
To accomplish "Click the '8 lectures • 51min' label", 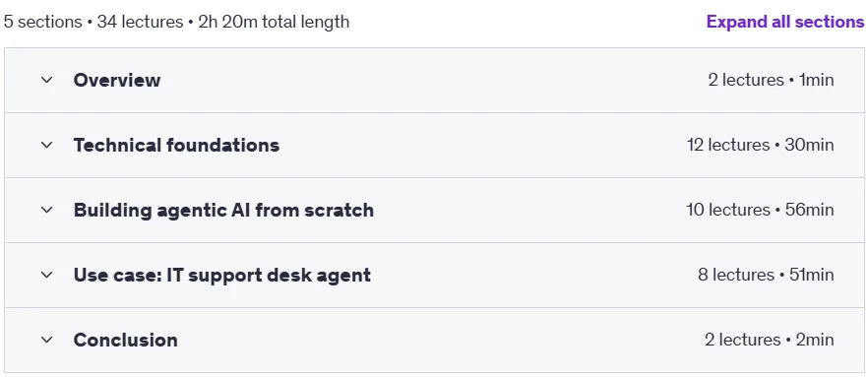I will click(766, 276).
